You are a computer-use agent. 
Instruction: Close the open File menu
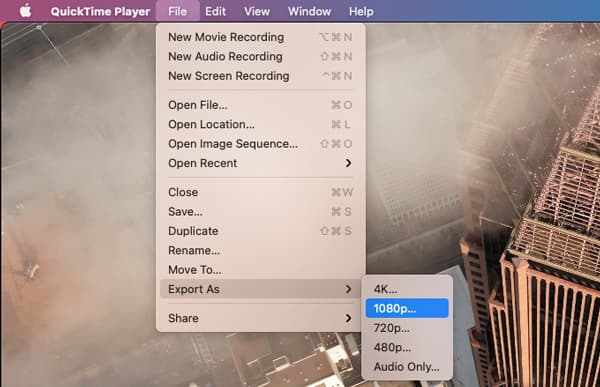[x=178, y=11]
